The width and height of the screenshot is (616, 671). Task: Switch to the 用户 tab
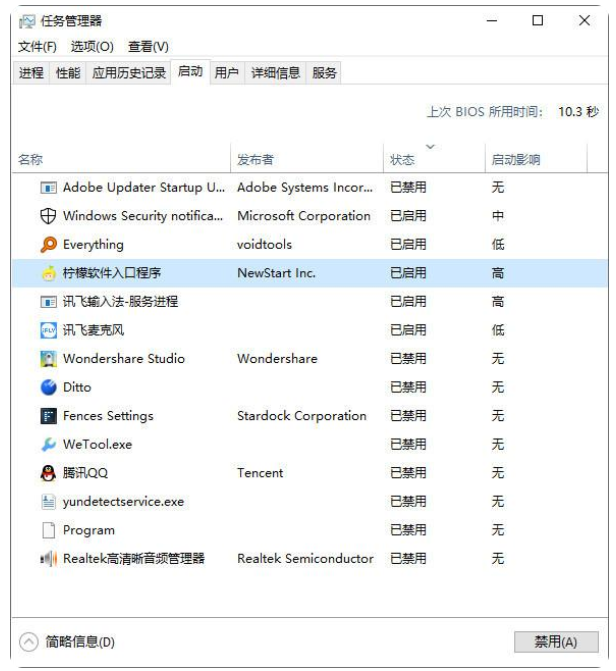[x=227, y=73]
